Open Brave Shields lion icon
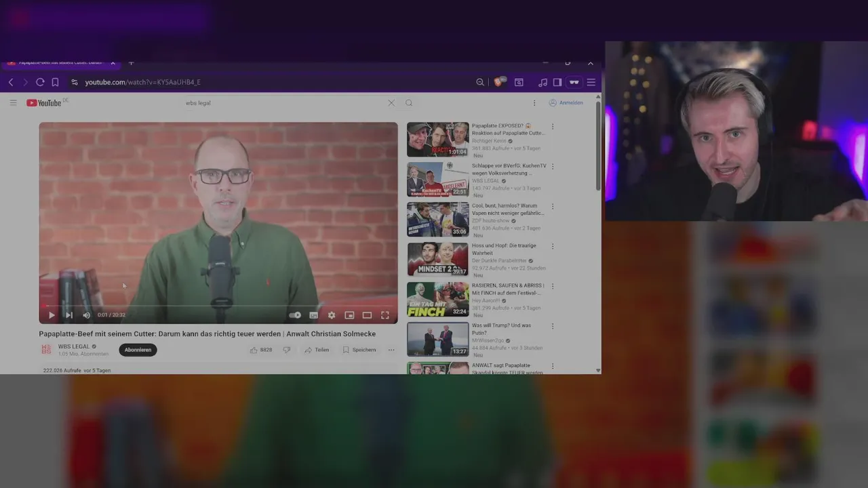Image resolution: width=868 pixels, height=488 pixels. (500, 82)
